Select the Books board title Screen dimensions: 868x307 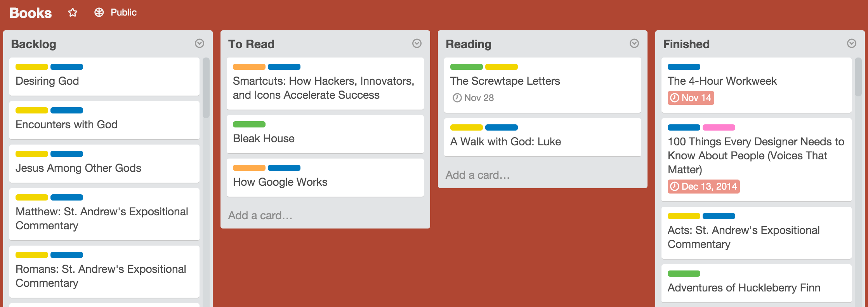(30, 12)
